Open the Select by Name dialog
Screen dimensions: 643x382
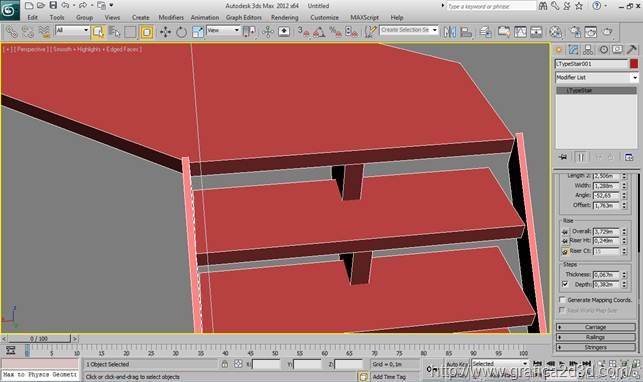pyautogui.click(x=114, y=32)
